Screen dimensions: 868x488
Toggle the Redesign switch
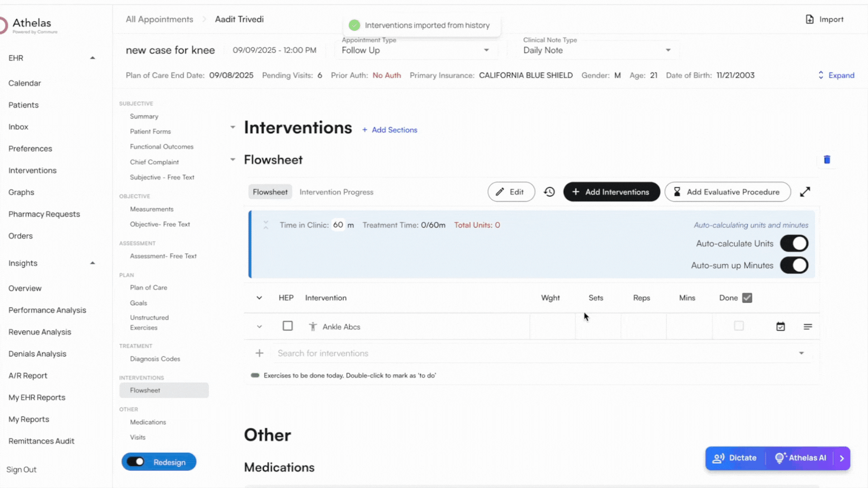point(136,462)
